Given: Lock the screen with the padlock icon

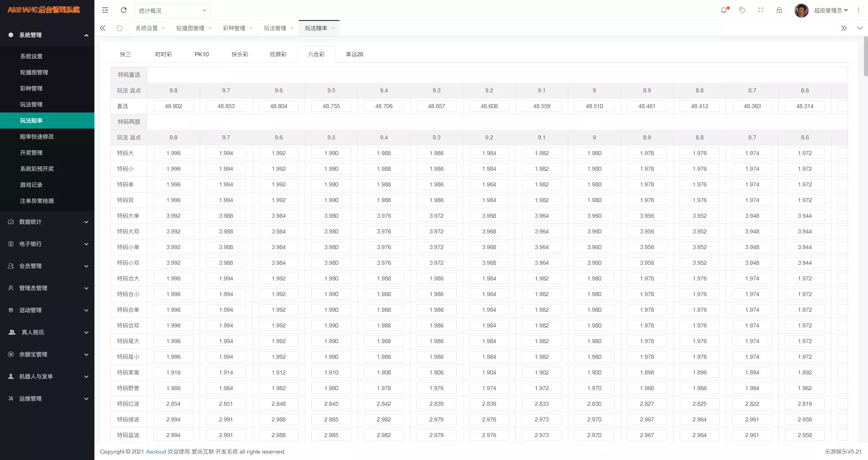Looking at the screenshot, I should [x=779, y=10].
